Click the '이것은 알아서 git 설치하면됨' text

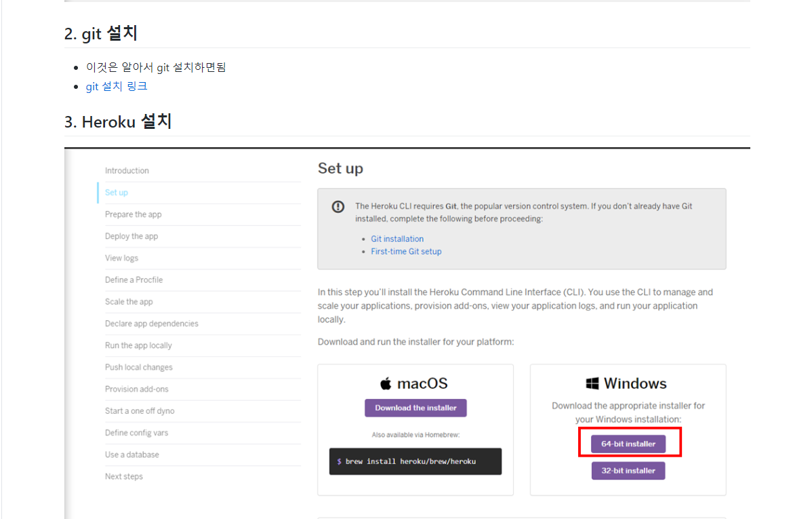pos(156,67)
